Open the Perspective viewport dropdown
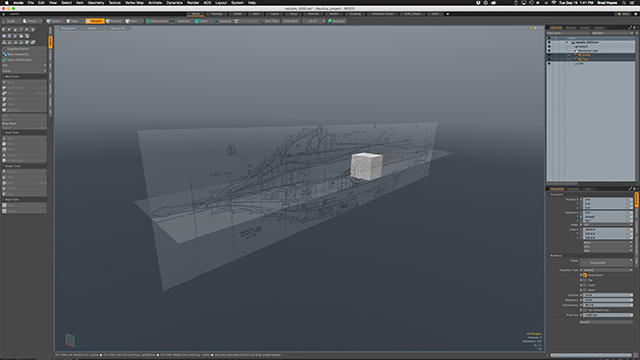The height and width of the screenshot is (360, 640). (x=68, y=28)
